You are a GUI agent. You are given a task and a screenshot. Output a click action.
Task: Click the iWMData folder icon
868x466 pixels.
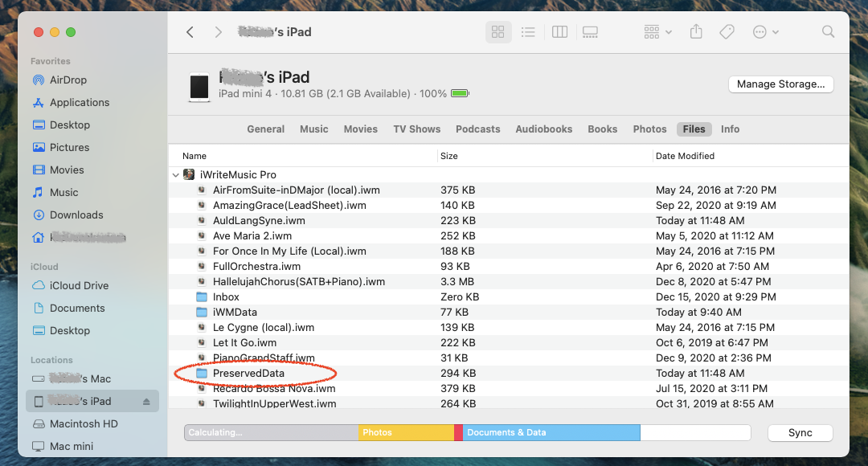[x=202, y=313]
